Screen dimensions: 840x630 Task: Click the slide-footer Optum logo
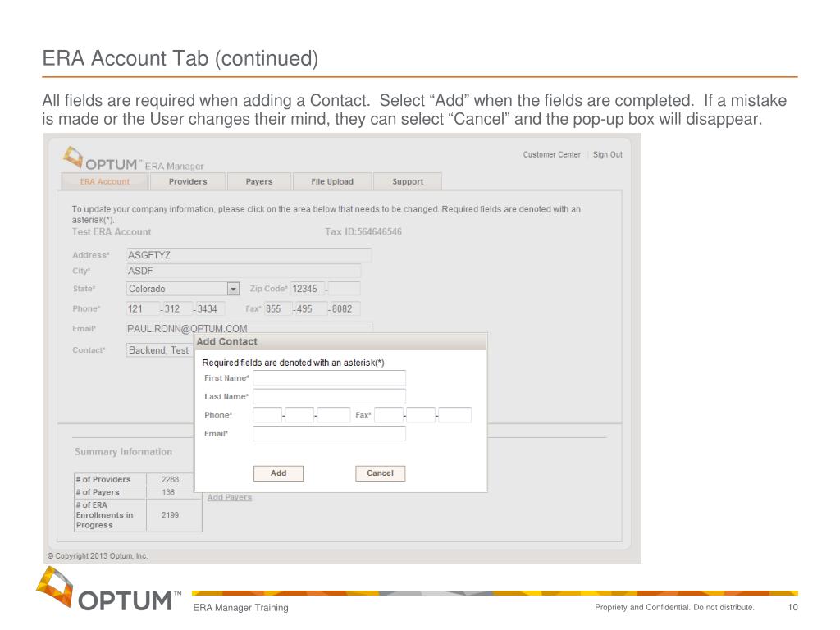pyautogui.click(x=109, y=589)
